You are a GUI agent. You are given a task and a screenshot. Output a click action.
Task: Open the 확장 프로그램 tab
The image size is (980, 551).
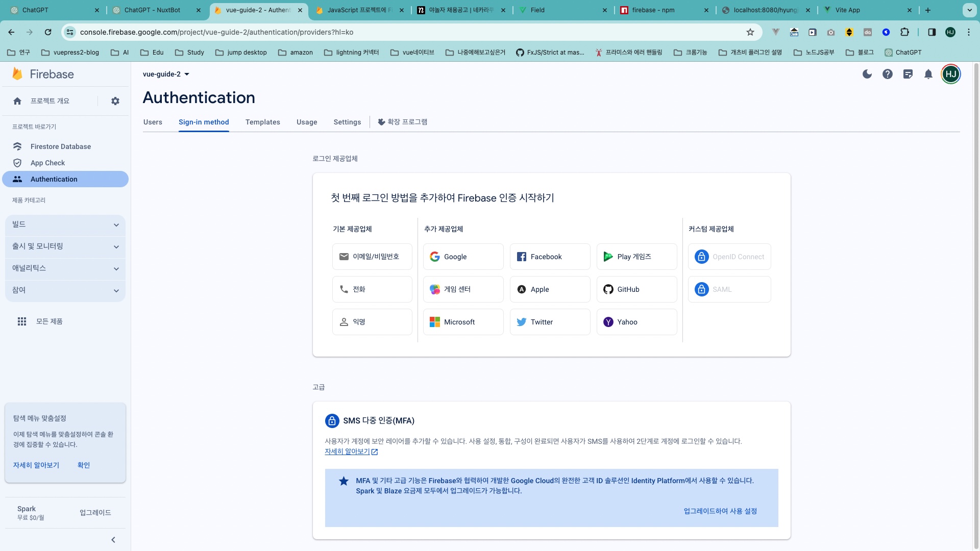(403, 122)
